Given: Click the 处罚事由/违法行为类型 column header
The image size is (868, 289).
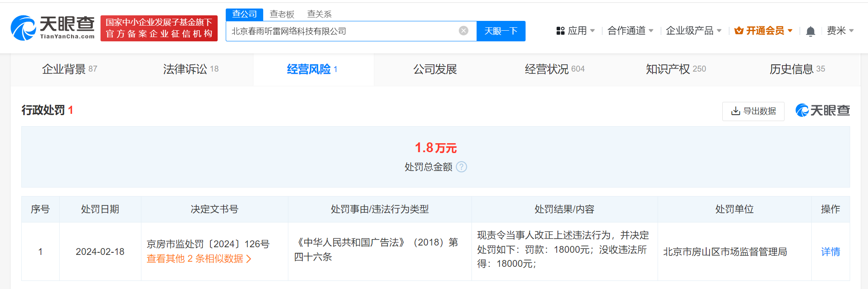Looking at the screenshot, I should [x=380, y=209].
